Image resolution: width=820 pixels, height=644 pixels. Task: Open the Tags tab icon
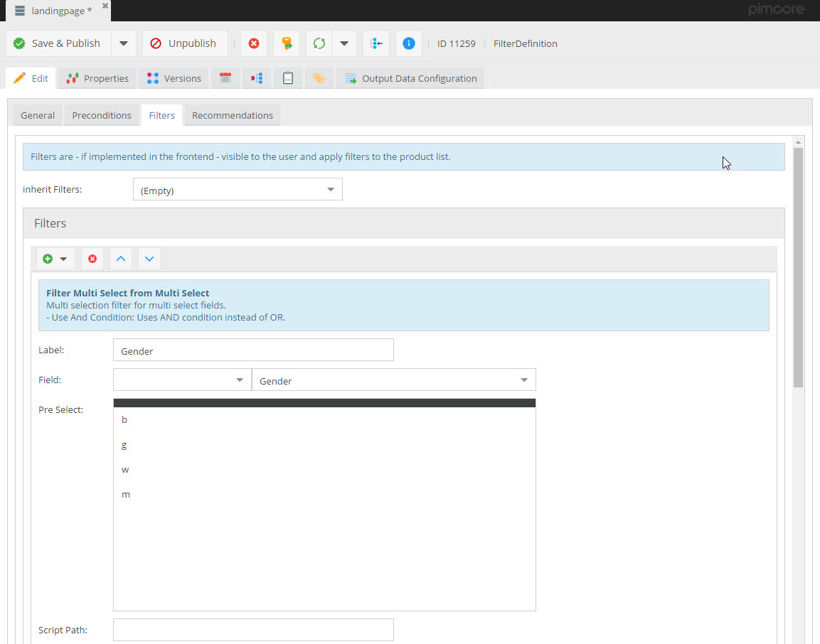319,78
